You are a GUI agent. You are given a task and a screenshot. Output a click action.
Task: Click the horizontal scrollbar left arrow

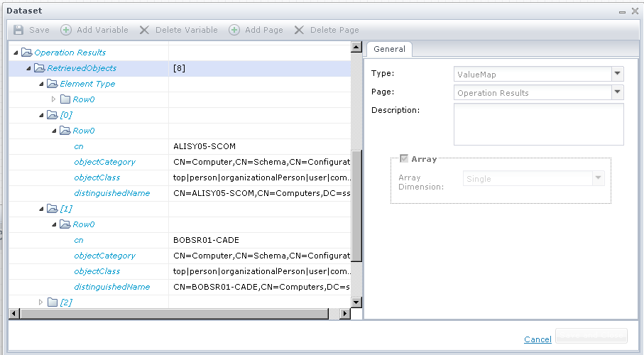tap(13, 314)
